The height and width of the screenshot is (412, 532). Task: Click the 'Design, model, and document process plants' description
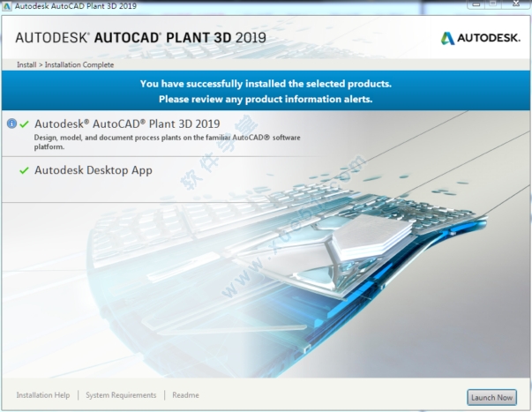tap(168, 142)
